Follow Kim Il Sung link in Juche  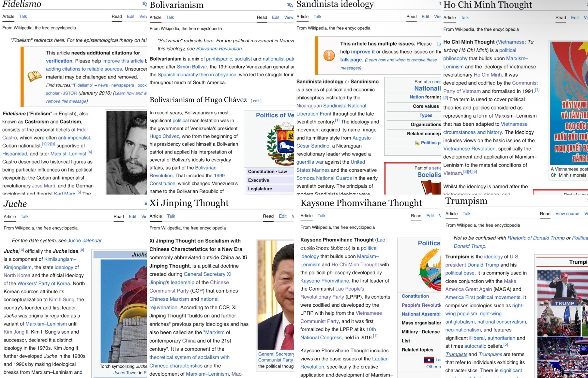(x=62, y=299)
